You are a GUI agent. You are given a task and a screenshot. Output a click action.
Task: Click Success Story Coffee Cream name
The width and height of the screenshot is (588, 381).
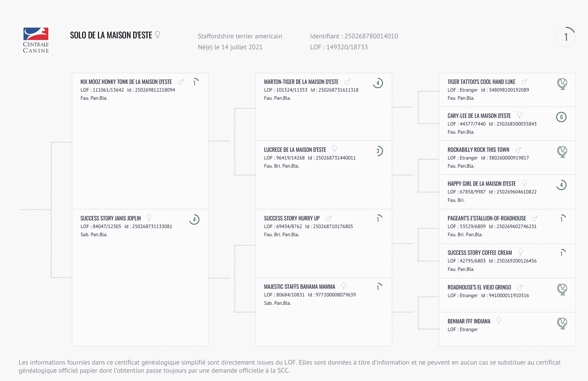tap(480, 253)
